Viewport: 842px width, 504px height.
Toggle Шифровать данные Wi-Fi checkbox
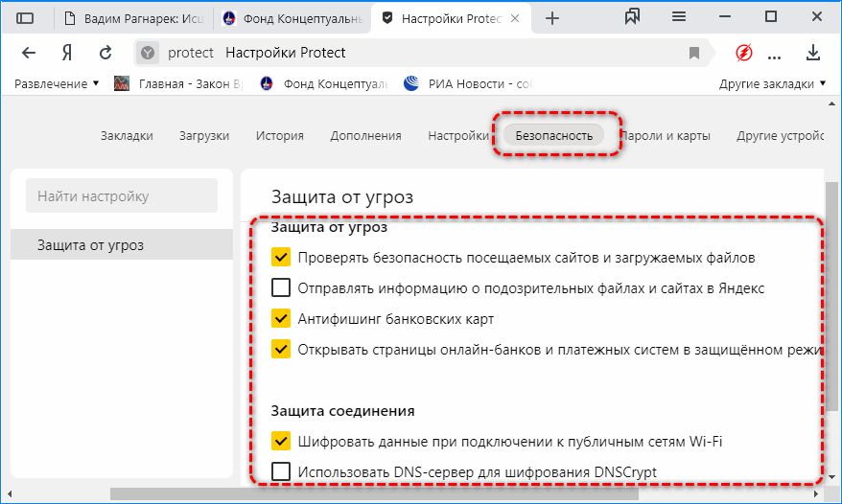(281, 441)
